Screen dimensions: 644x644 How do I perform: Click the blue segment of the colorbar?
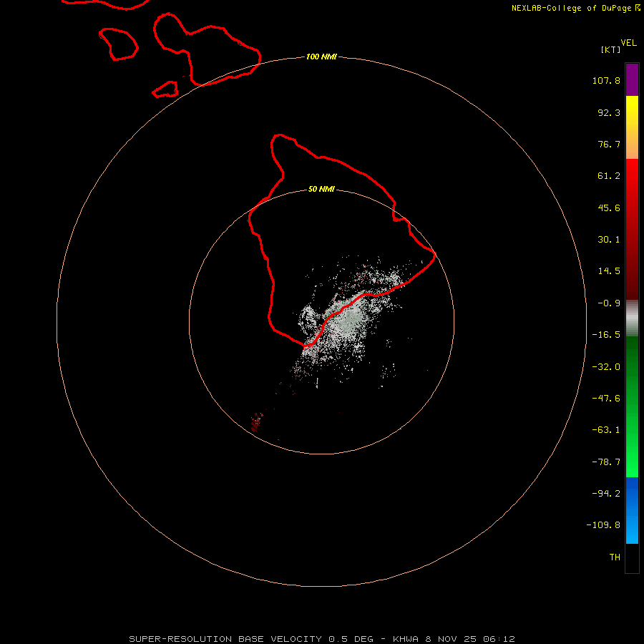point(632,510)
